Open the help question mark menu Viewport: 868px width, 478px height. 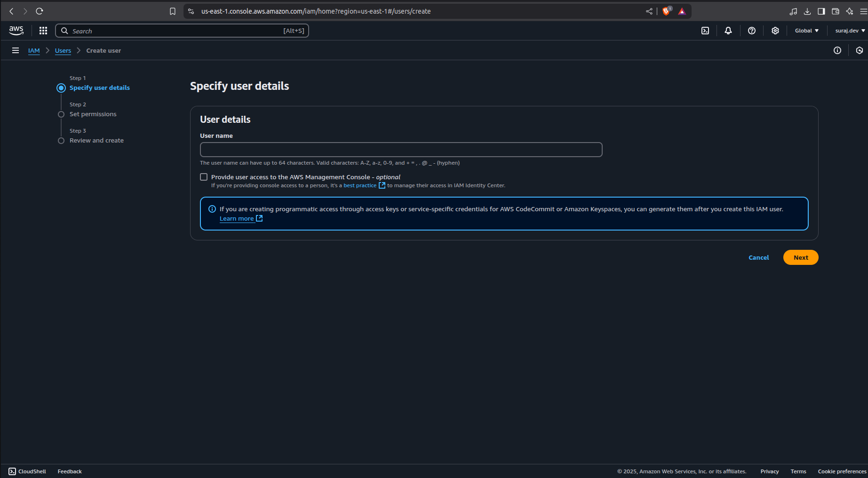(x=752, y=31)
